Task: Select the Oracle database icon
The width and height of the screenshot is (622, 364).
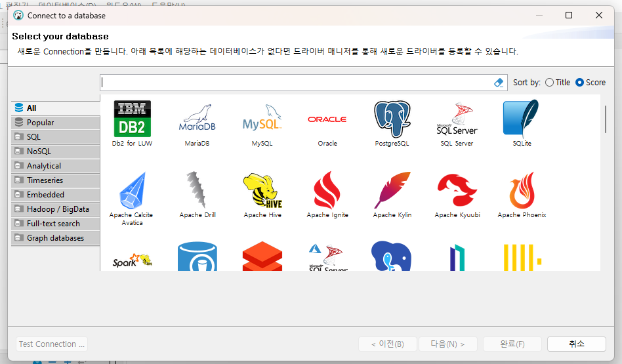Action: coord(327,119)
